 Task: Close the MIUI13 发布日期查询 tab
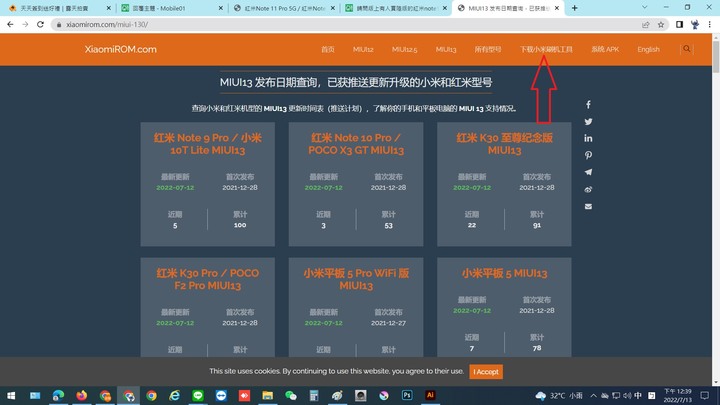tap(557, 8)
